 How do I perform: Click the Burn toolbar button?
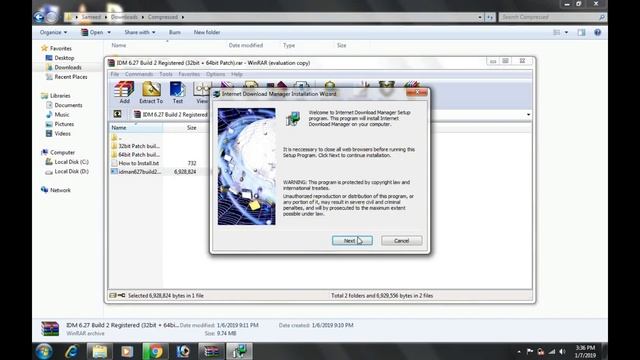click(175, 32)
